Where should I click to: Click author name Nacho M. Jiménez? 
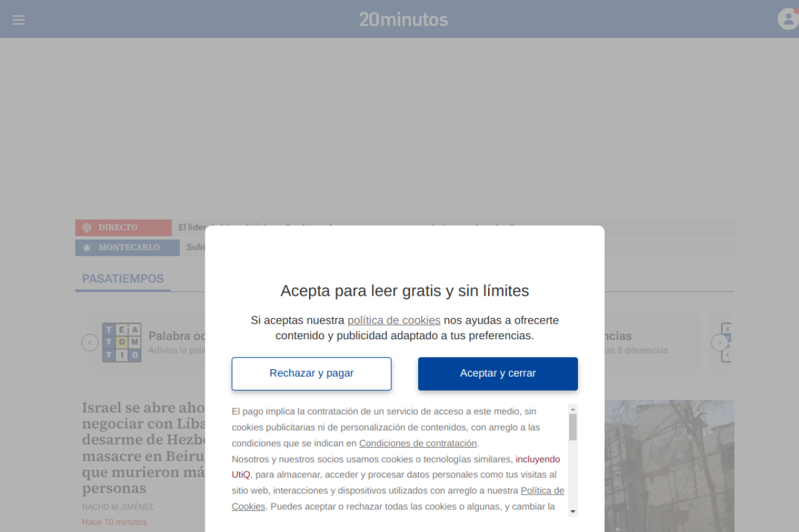[x=117, y=507]
